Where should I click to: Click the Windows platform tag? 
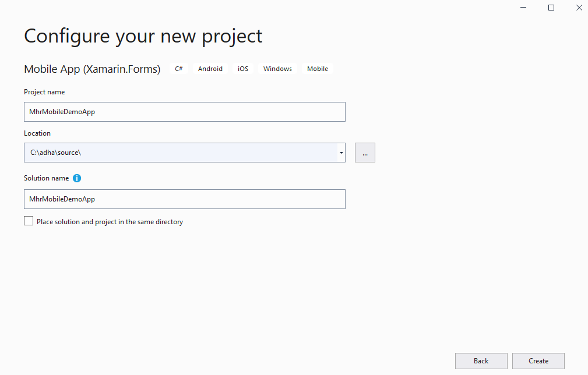pos(277,68)
